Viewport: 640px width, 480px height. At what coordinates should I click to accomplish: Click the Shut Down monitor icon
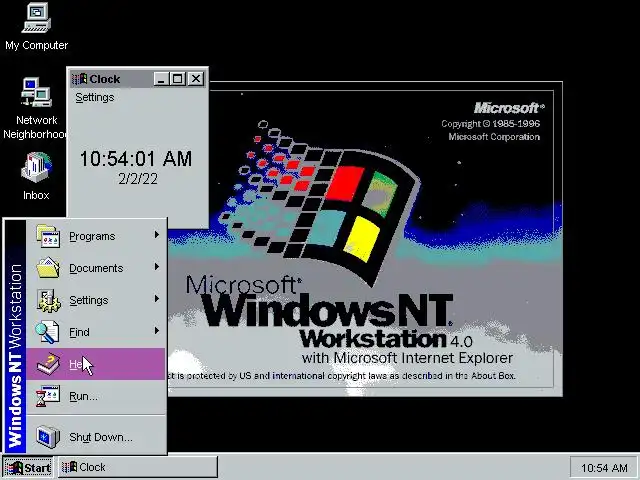pyautogui.click(x=47, y=437)
